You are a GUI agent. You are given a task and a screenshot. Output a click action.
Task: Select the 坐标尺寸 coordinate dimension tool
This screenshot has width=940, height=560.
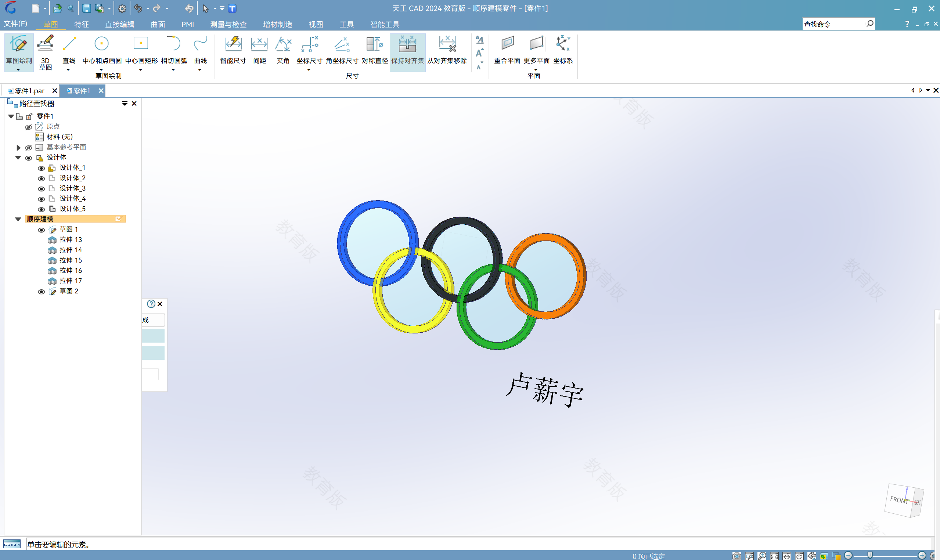(309, 51)
